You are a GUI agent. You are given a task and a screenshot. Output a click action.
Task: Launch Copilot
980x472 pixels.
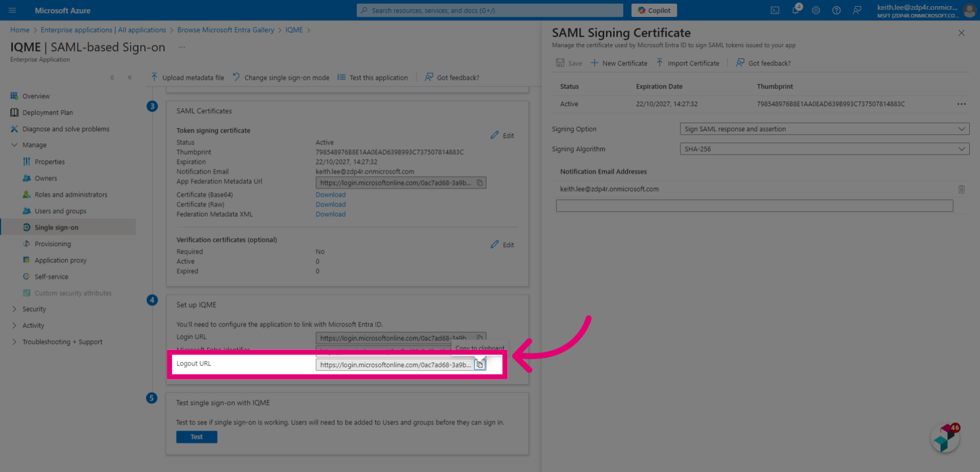pyautogui.click(x=654, y=10)
